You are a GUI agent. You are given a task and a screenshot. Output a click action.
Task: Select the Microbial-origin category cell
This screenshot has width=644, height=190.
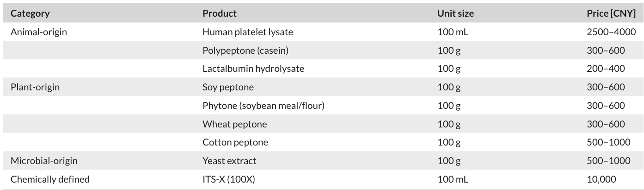[x=44, y=161]
